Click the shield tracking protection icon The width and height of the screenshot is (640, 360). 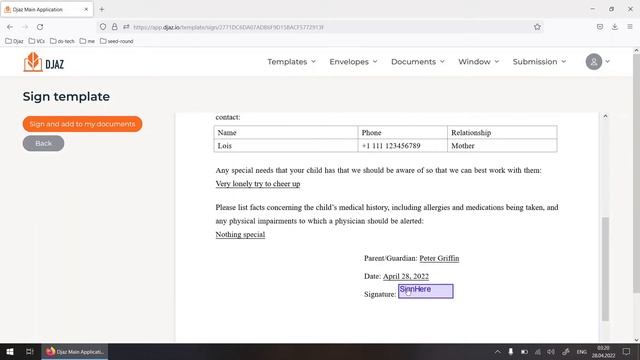coord(103,27)
